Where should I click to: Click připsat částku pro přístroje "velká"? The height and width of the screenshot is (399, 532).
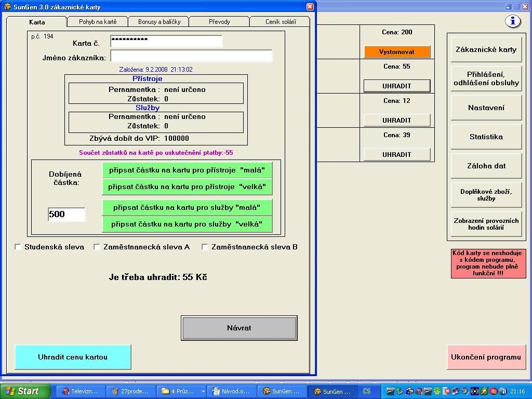[187, 187]
